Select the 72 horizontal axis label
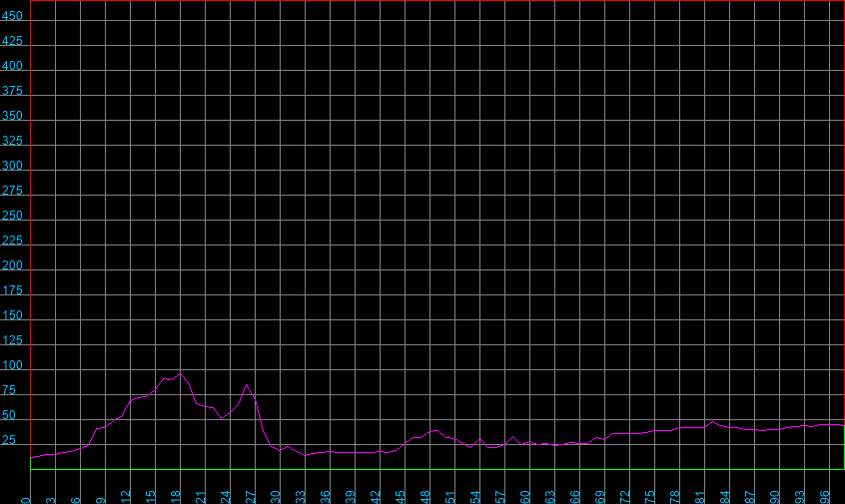 (625, 497)
